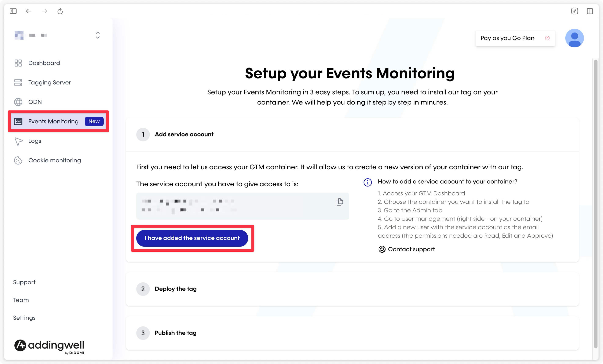Toggle the browser sidebar panel icon
Screen dimensions: 603x364
point(13,11)
